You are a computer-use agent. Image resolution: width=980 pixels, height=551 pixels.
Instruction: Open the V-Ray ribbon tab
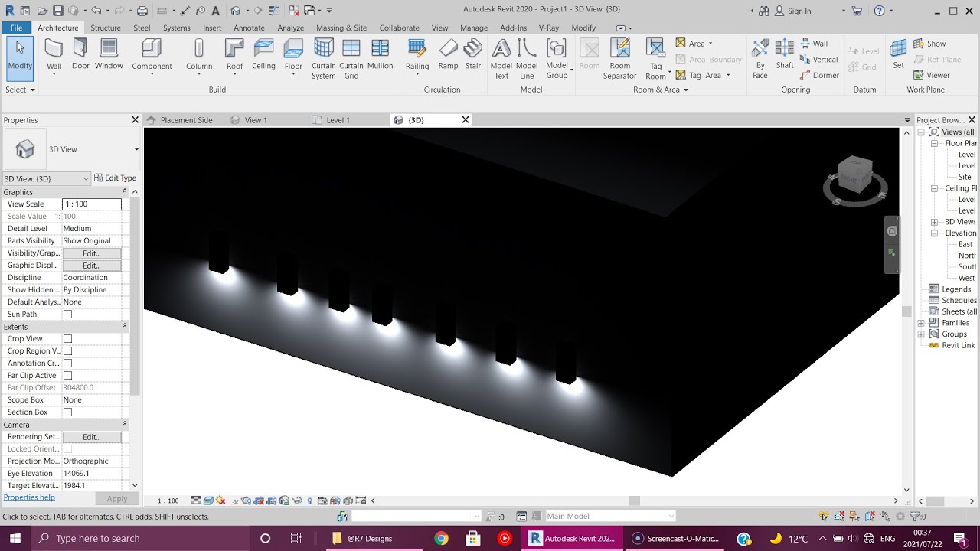coord(548,28)
